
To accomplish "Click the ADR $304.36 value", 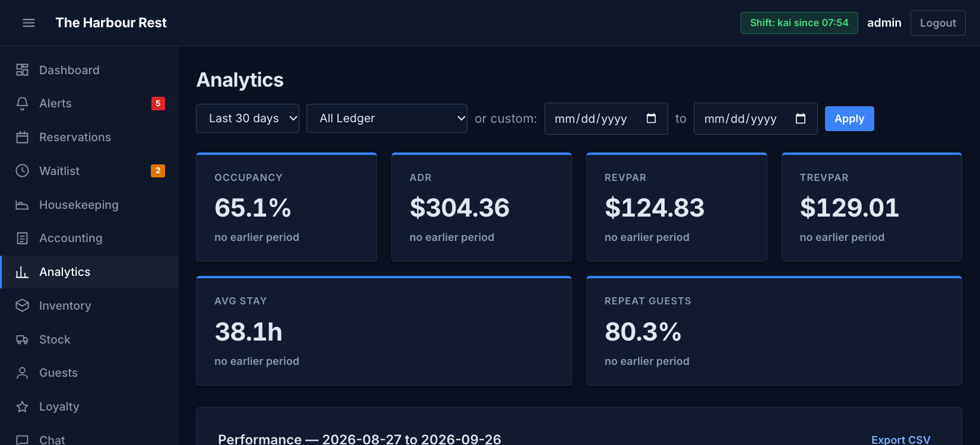I will point(460,208).
